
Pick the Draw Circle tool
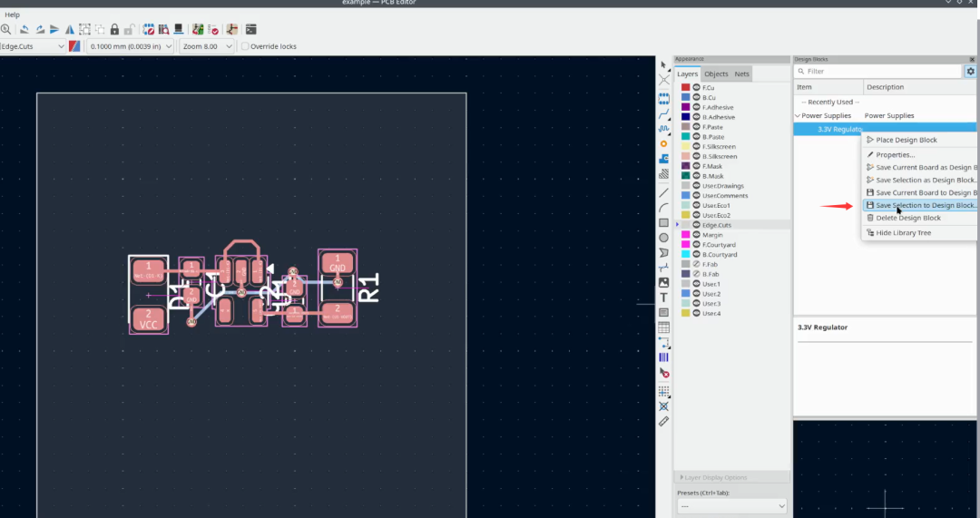[x=663, y=238]
